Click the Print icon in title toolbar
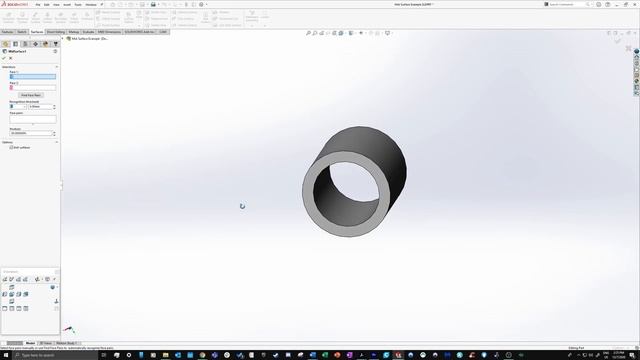 [x=153, y=4]
